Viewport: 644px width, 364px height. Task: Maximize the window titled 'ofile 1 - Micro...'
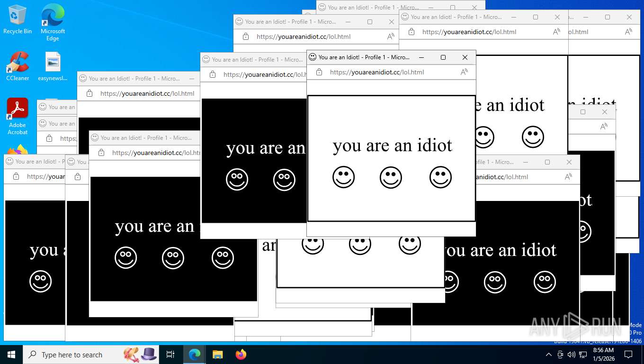pos(547,162)
